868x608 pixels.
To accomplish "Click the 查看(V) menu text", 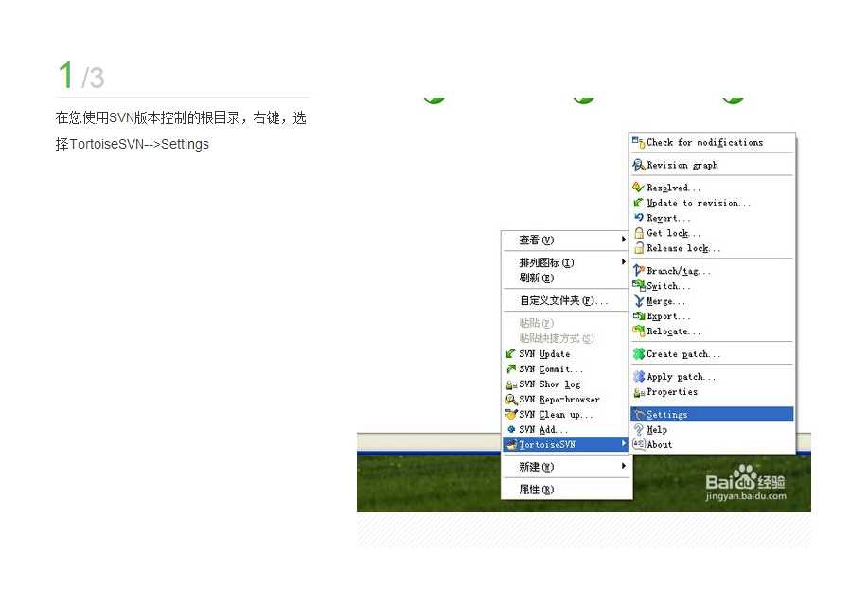I will [536, 240].
